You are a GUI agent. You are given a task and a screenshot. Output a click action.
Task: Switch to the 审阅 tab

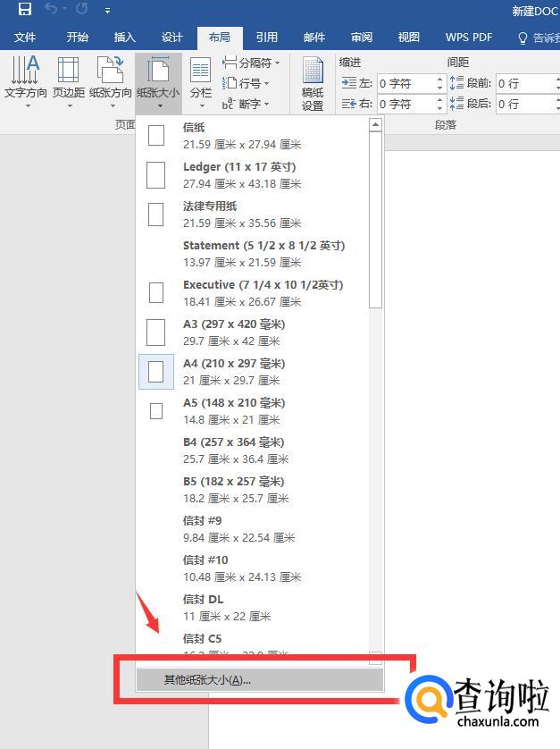coord(362,38)
